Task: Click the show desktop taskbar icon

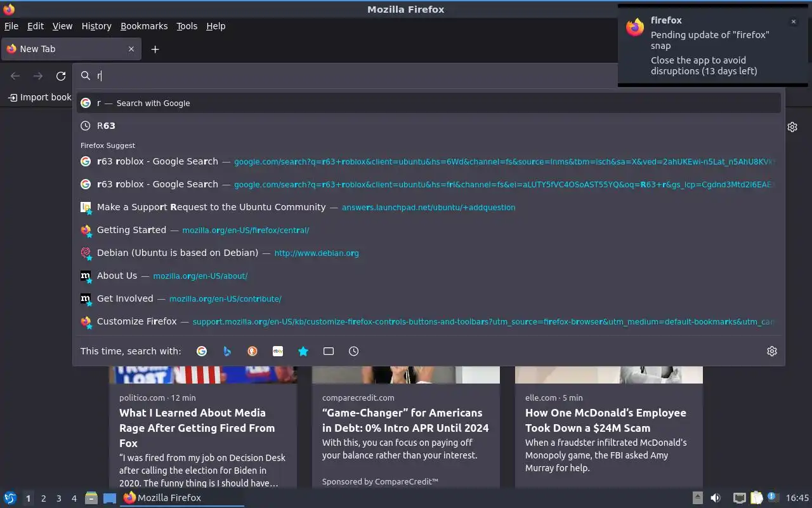Action: tap(110, 498)
